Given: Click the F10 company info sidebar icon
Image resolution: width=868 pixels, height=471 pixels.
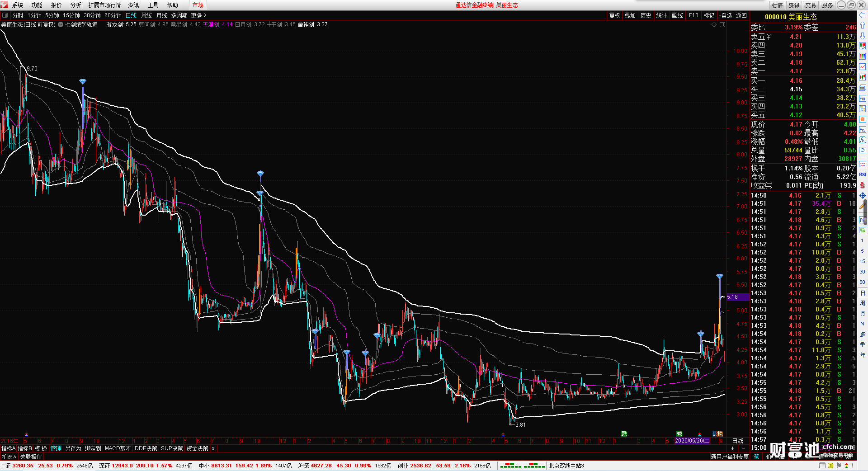Looking at the screenshot, I should (863, 98).
